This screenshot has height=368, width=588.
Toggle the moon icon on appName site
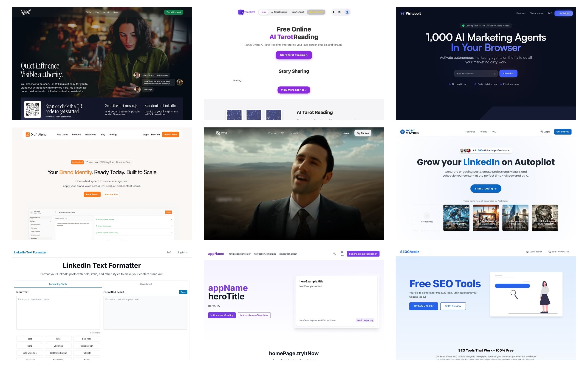click(335, 254)
